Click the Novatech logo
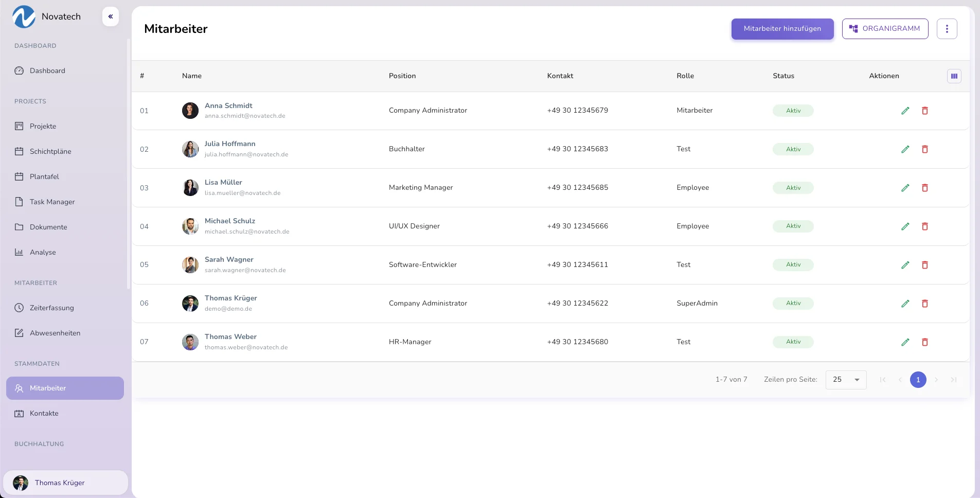980x498 pixels. click(24, 16)
